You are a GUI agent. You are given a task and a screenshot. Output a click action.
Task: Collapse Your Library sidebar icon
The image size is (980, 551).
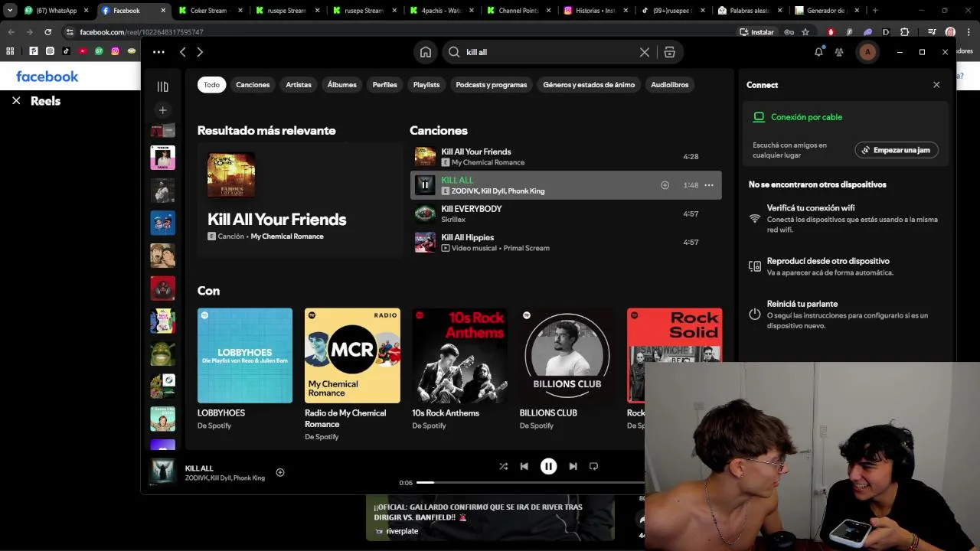(x=162, y=86)
